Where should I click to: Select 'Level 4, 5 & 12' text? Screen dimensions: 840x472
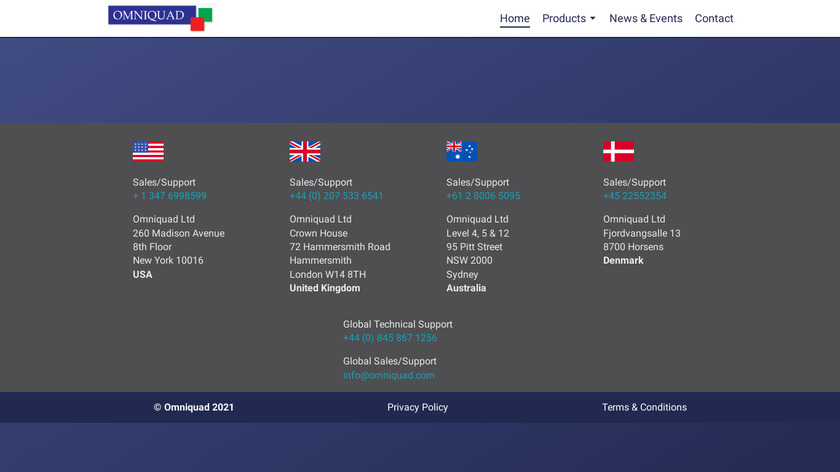click(478, 234)
